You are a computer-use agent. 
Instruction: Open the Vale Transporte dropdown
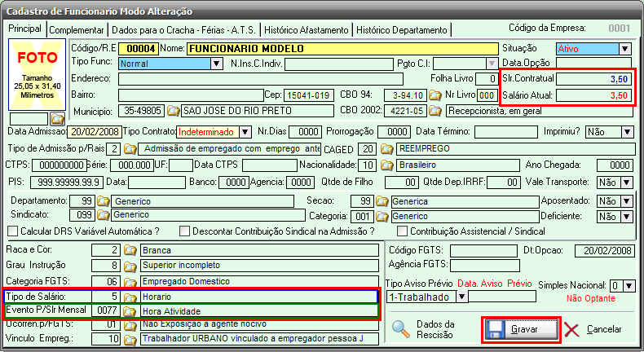[x=627, y=183]
